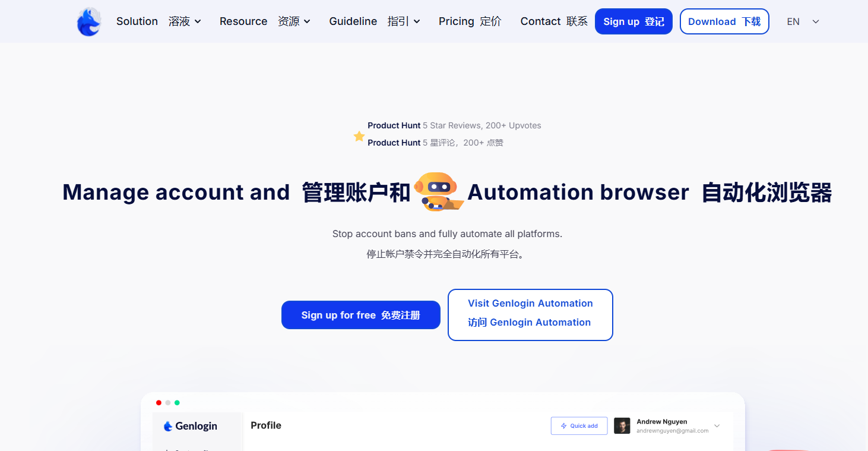868x451 pixels.
Task: Click the Sign up button in header
Action: 633,21
